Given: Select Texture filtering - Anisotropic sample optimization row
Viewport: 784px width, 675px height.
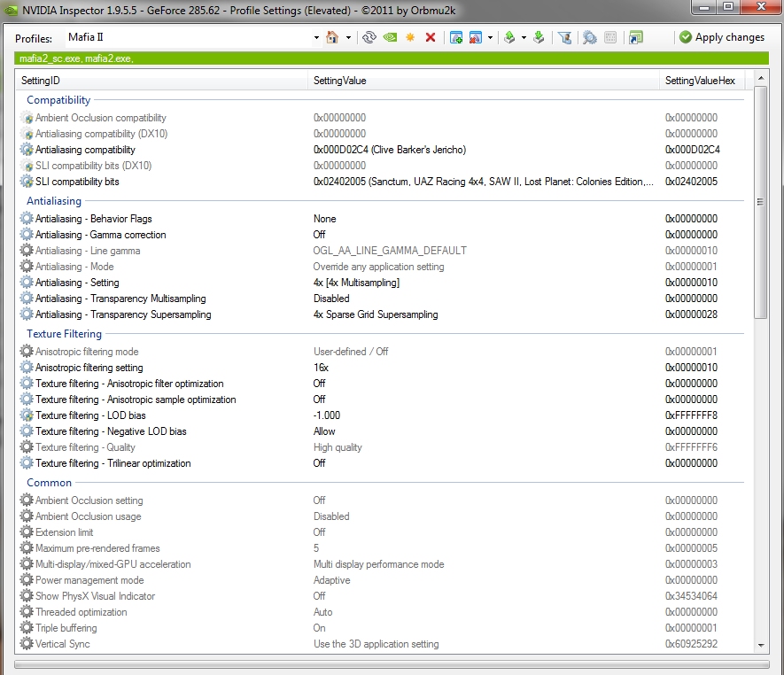Looking at the screenshot, I should [x=384, y=400].
